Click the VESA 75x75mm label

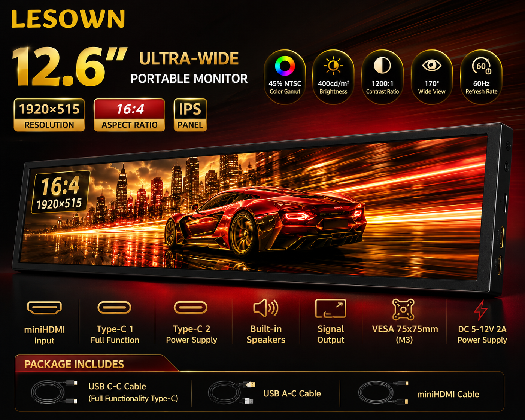pos(405,329)
